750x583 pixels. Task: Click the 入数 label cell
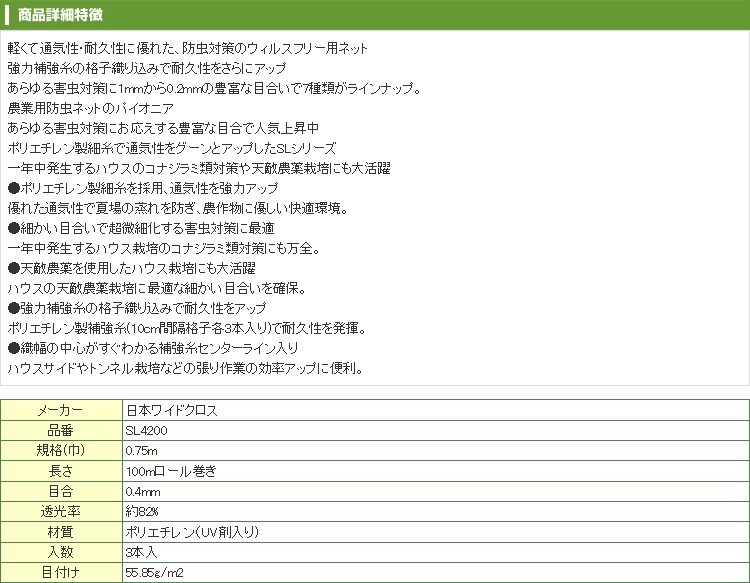[x=60, y=552]
